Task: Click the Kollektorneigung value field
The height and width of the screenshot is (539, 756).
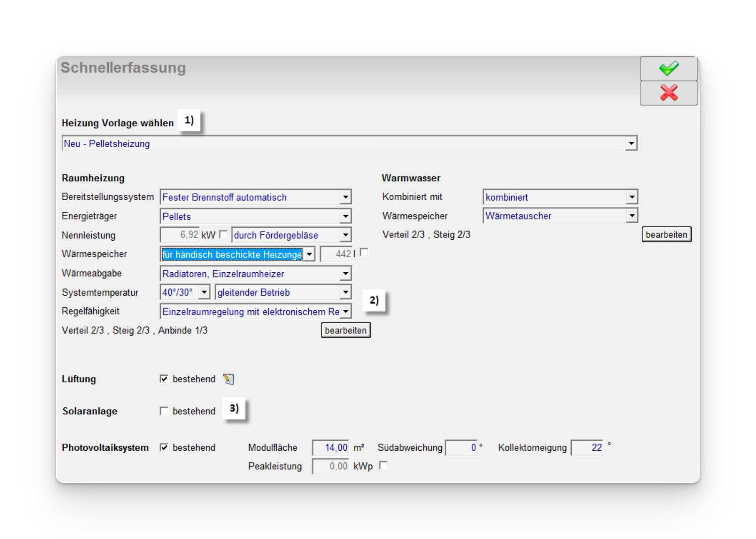Action: point(587,448)
